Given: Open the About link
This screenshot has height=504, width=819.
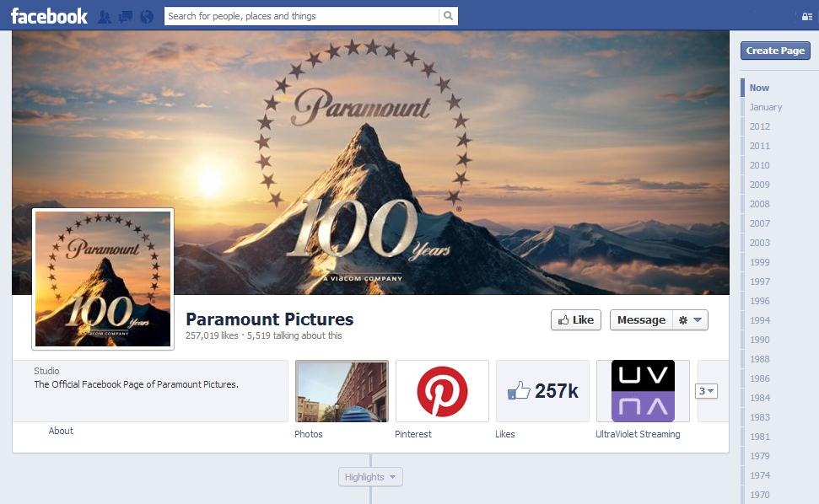Looking at the screenshot, I should tap(61, 431).
